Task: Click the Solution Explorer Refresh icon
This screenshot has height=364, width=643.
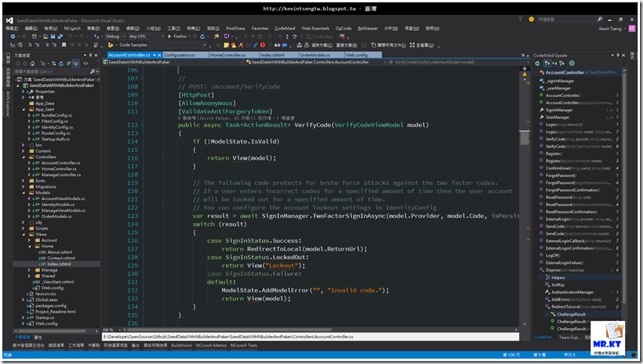Action: [x=61, y=63]
